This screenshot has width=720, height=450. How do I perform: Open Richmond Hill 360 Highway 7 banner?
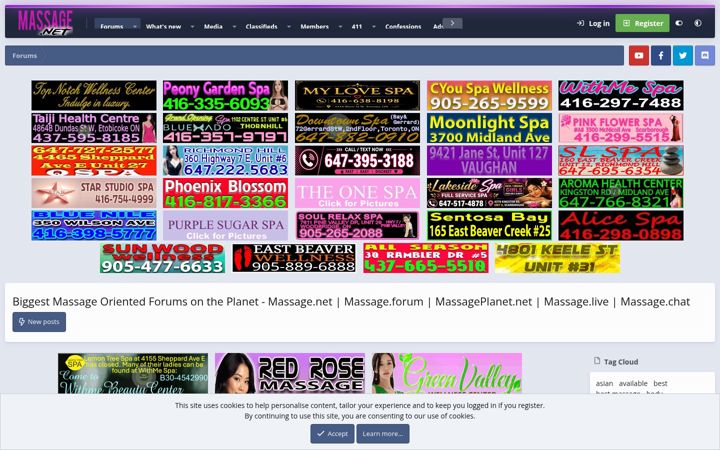[225, 161]
